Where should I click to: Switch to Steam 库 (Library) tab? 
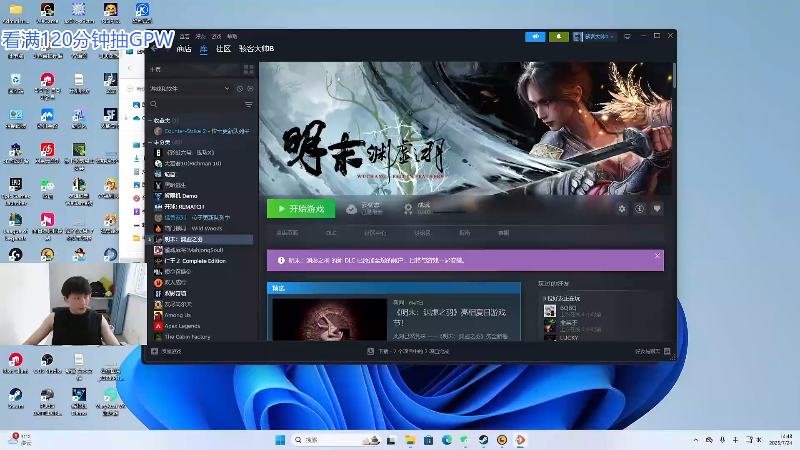point(204,49)
